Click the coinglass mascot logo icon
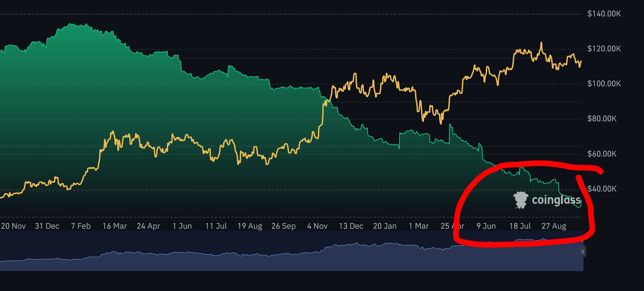The height and width of the screenshot is (291, 644). click(x=521, y=200)
